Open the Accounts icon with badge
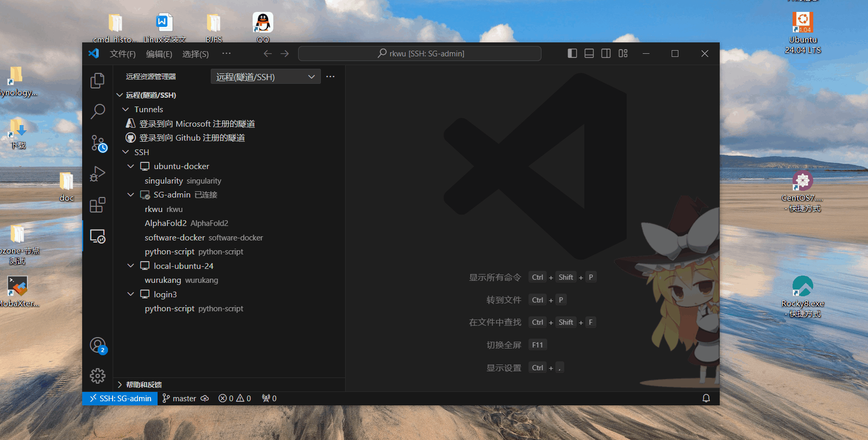Screen dimensions: 868x440 pos(98,345)
